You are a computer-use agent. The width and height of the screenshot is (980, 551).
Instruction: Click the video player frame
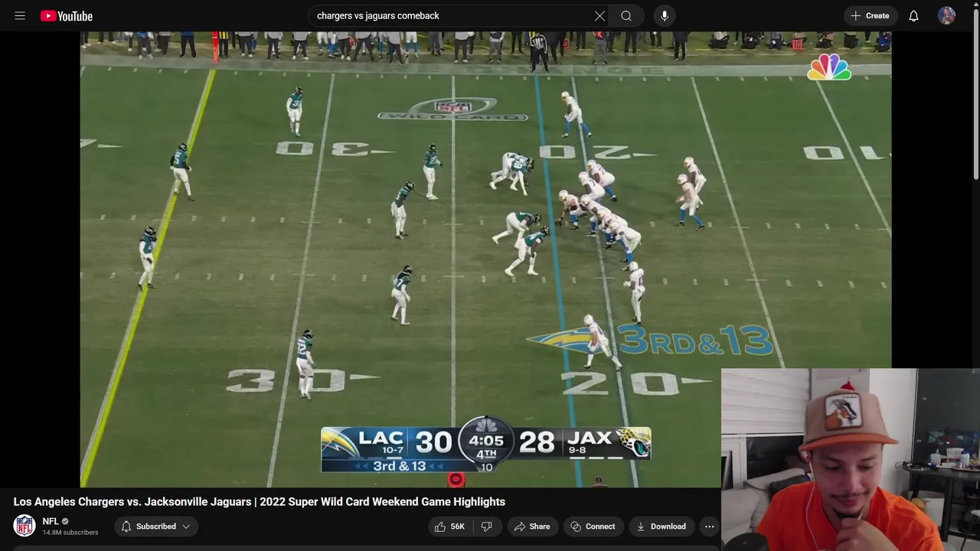(x=485, y=259)
